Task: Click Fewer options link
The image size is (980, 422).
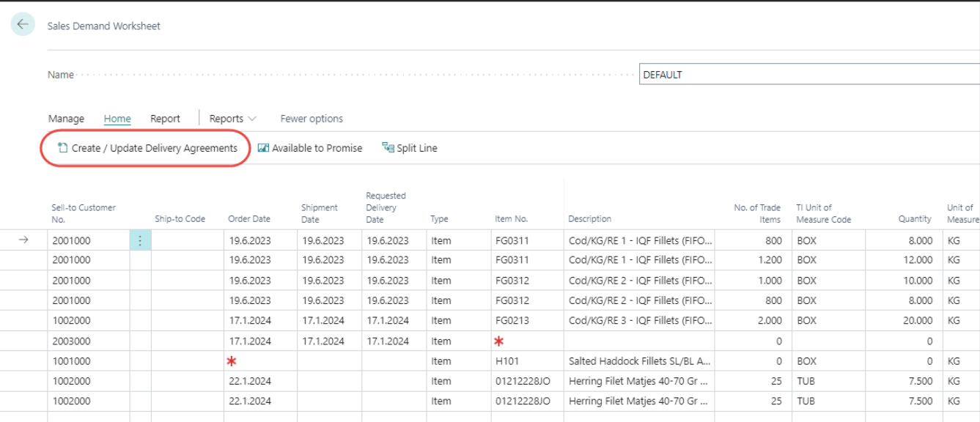Action: click(312, 119)
